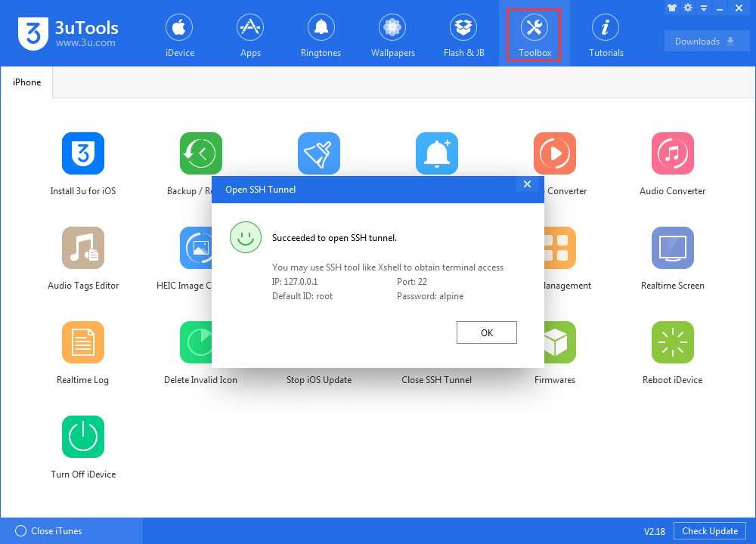Image resolution: width=756 pixels, height=544 pixels.
Task: Open the skin shirt icon in title bar
Action: click(x=671, y=8)
